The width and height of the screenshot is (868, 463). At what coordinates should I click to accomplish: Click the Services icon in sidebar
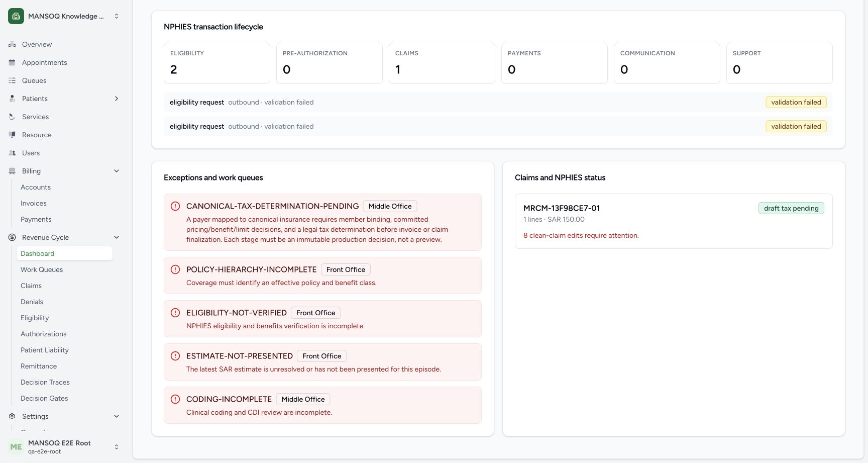[12, 117]
